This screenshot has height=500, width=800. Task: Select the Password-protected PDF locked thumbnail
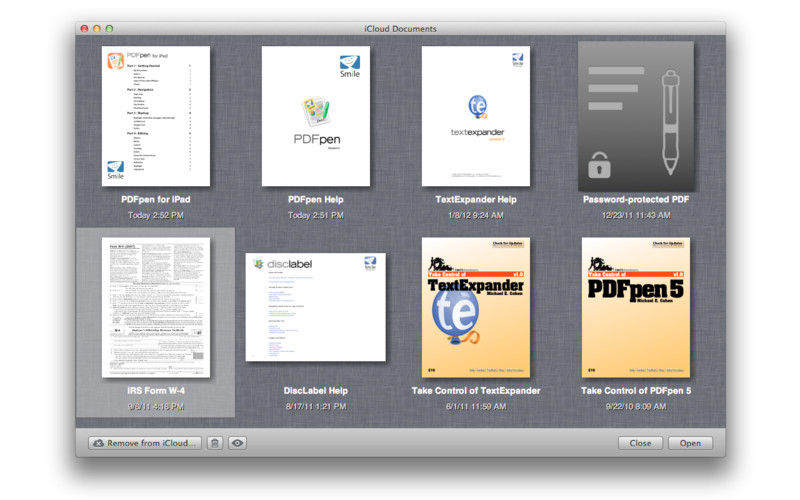coord(636,116)
